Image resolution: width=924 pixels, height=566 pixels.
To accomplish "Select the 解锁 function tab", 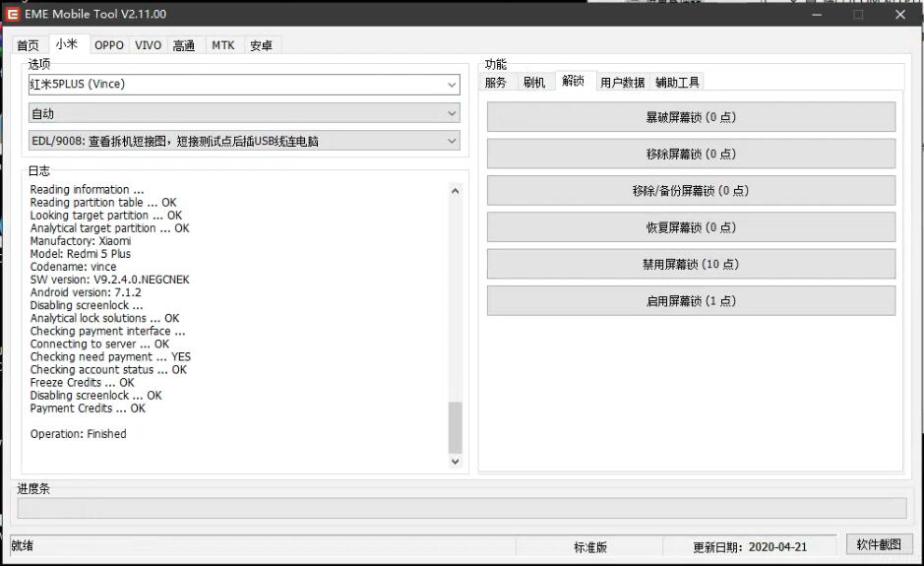I will point(573,81).
